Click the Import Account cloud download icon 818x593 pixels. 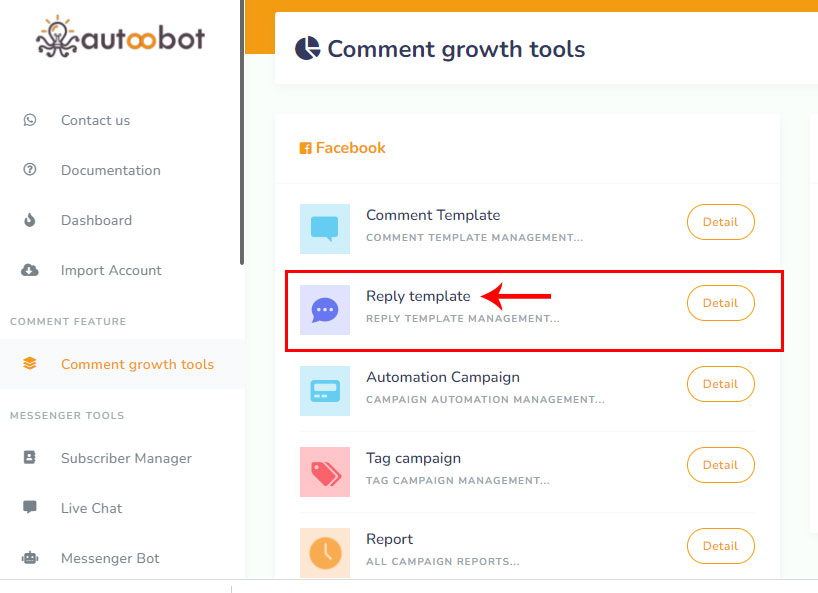[30, 270]
